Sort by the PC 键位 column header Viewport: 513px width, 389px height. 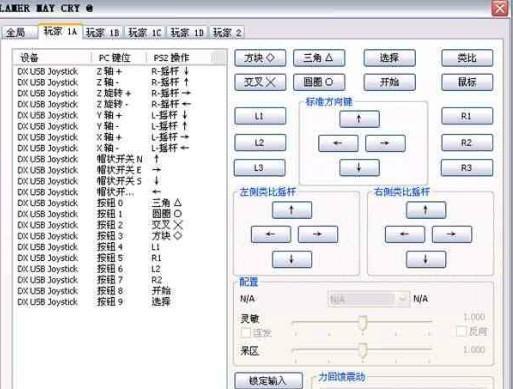tap(118, 58)
